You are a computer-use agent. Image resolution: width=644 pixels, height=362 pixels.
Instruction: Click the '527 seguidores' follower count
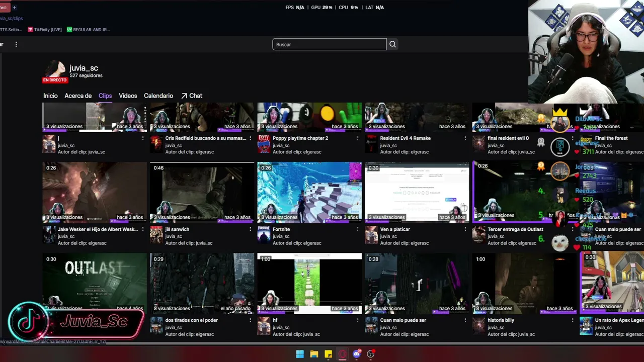(86, 75)
